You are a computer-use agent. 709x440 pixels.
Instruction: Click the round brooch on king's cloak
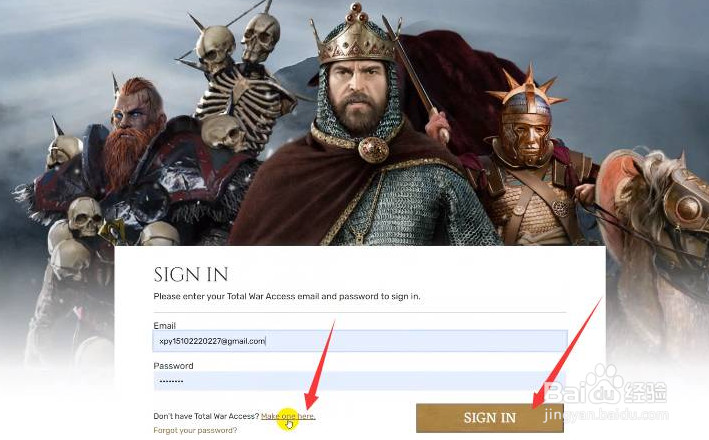[373, 150]
